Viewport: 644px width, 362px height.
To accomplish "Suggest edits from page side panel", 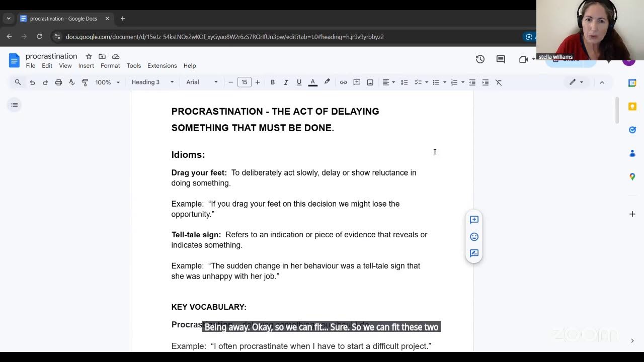I will coord(474,253).
